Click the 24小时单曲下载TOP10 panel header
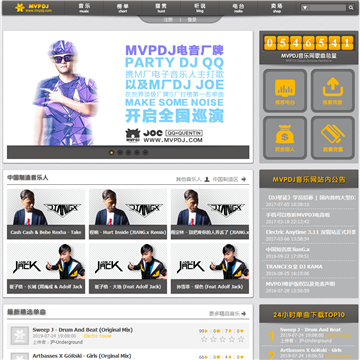The image size is (360, 360). coord(309,314)
